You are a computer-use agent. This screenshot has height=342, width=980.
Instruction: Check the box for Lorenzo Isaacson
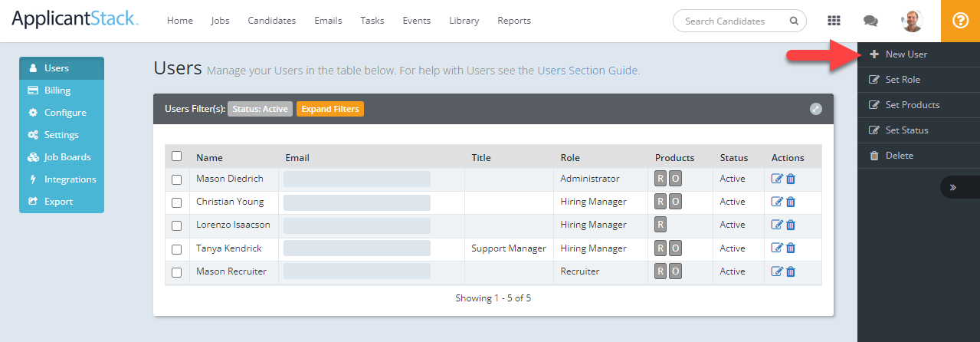[x=177, y=225]
